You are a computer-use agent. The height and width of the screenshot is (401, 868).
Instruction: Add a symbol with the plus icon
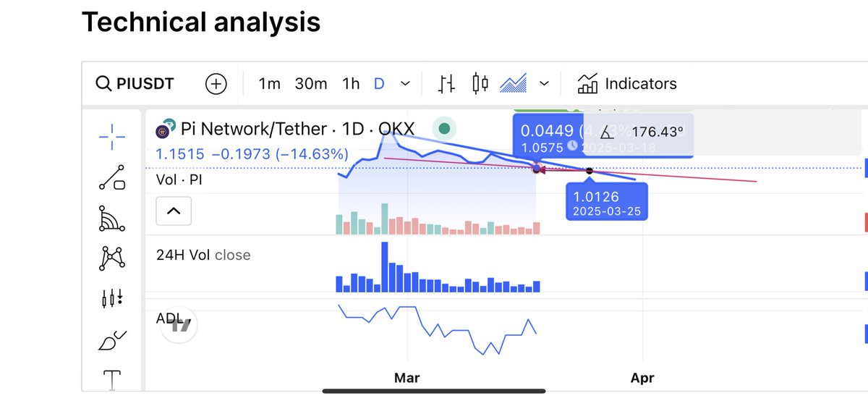[216, 84]
